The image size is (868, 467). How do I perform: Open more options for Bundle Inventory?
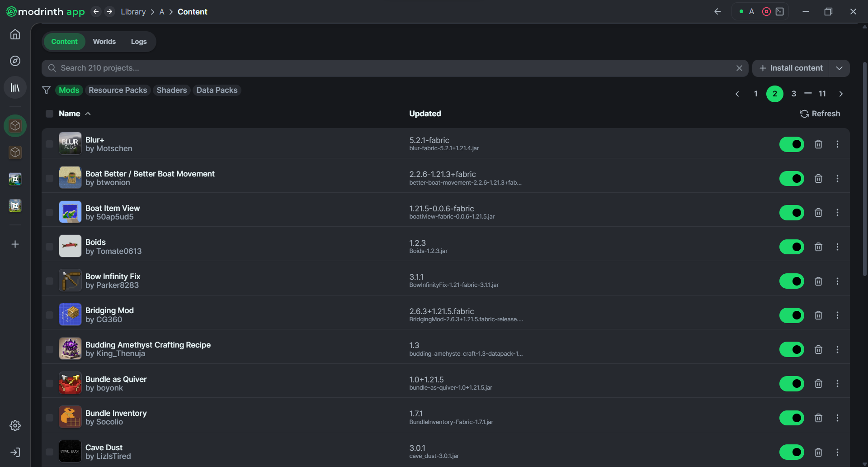point(837,418)
